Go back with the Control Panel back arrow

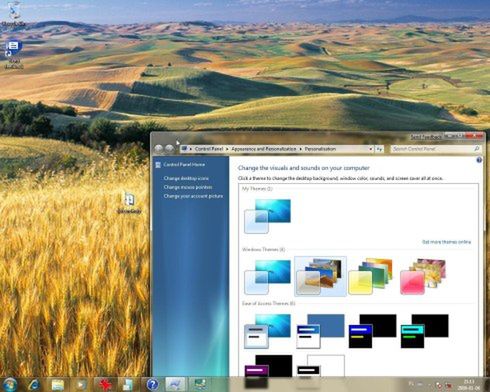159,149
